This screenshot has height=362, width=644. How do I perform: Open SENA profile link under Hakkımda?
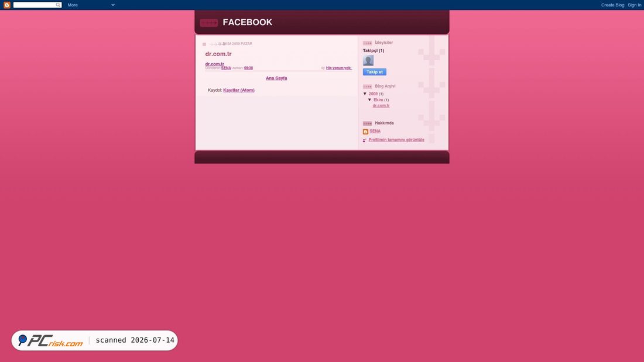(375, 131)
